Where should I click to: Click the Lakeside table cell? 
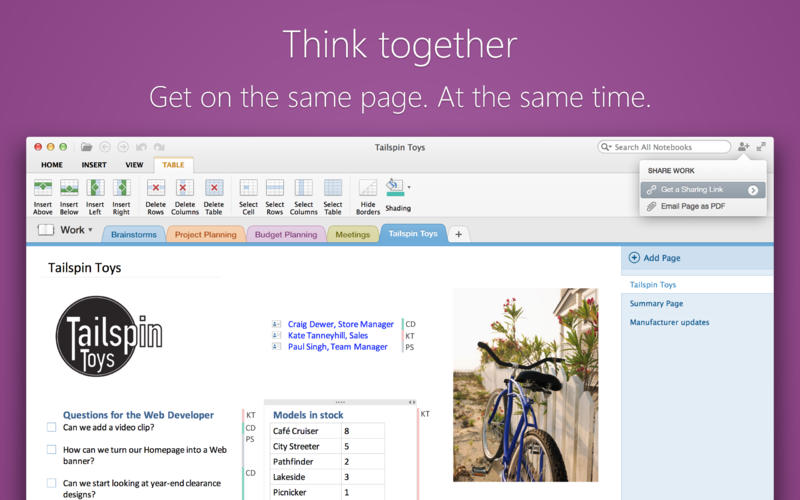click(x=306, y=477)
